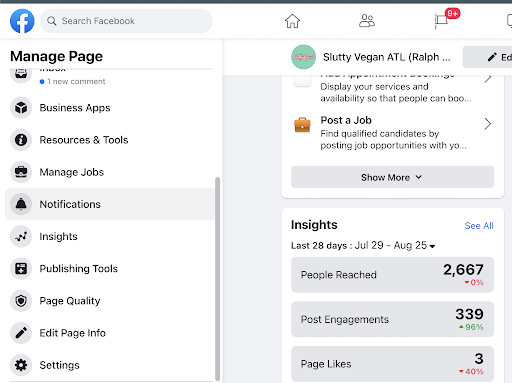This screenshot has height=383, width=512.
Task: Open Publishing Tools menu item
Action: tap(109, 268)
